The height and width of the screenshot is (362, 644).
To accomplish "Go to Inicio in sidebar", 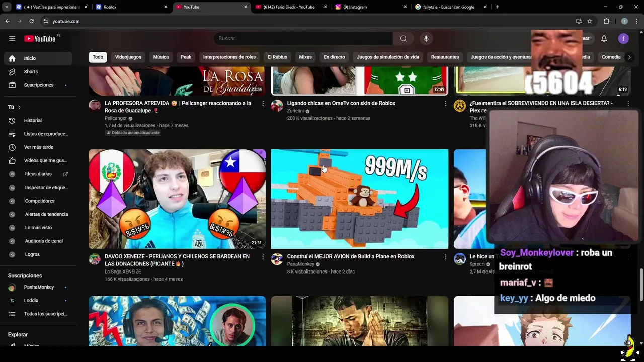I will point(38,58).
